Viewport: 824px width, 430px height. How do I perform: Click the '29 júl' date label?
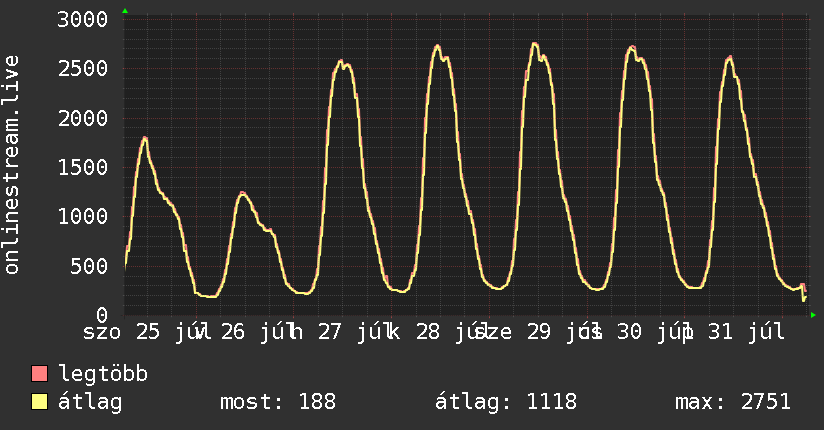click(x=564, y=332)
